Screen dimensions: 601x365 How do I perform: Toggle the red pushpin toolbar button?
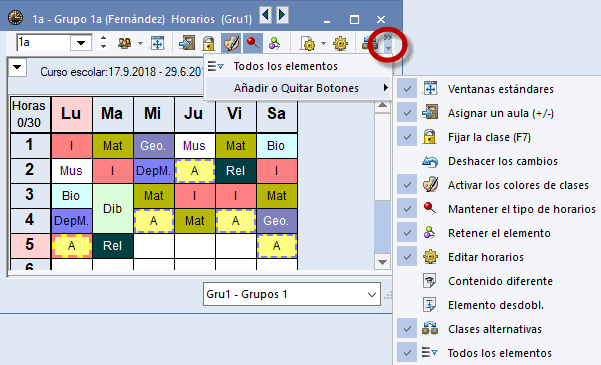pyautogui.click(x=253, y=43)
